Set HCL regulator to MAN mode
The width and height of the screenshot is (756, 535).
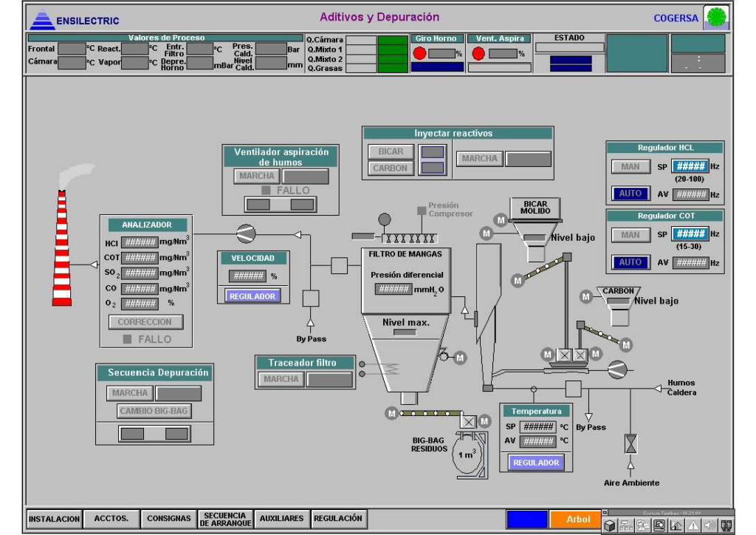point(630,167)
